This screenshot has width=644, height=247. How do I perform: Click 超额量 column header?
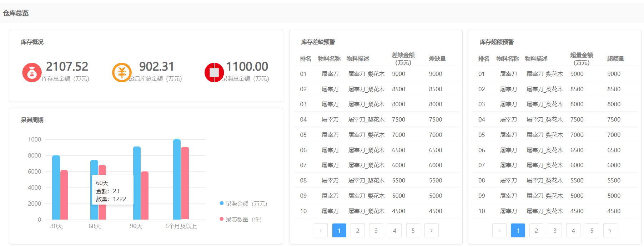[616, 59]
